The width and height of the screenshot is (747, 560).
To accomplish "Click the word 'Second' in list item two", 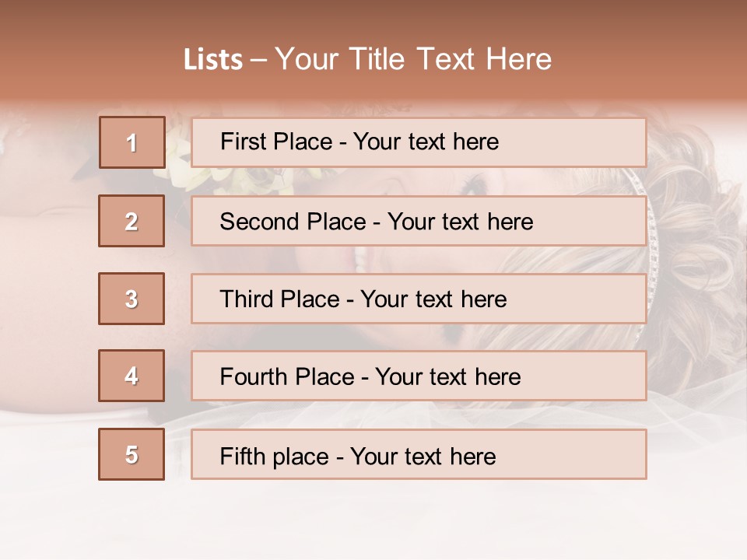I will click(x=260, y=222).
